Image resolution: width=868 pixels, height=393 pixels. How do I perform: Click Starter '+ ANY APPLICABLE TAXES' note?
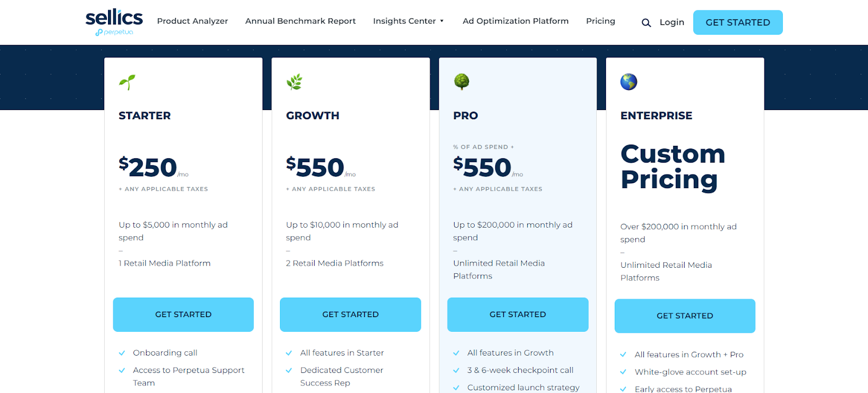tap(163, 189)
